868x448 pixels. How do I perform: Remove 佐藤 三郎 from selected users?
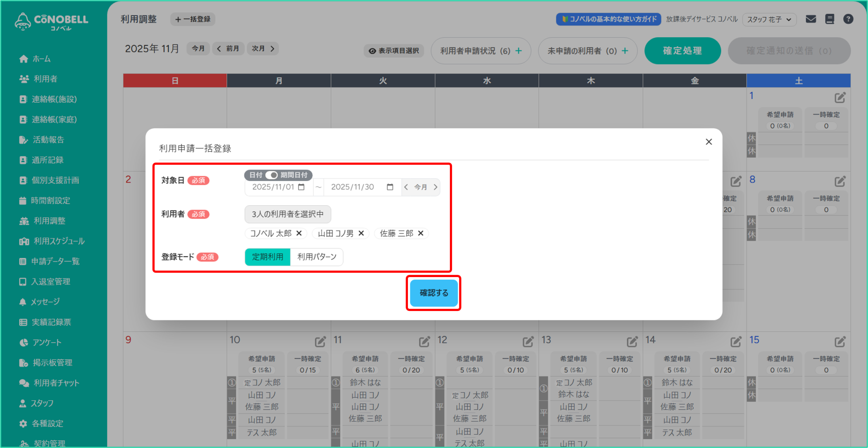point(421,233)
